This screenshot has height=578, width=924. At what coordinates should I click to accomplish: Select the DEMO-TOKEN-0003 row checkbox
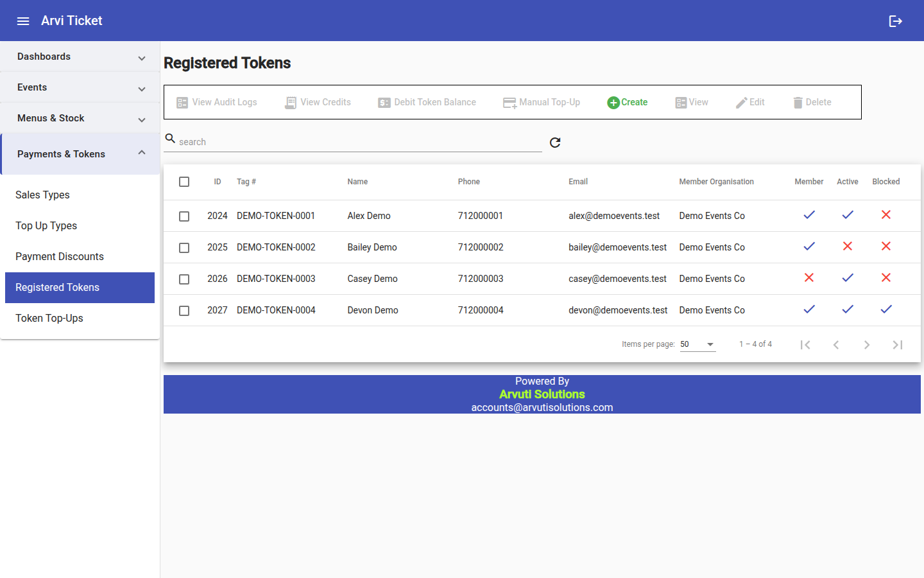pyautogui.click(x=184, y=279)
